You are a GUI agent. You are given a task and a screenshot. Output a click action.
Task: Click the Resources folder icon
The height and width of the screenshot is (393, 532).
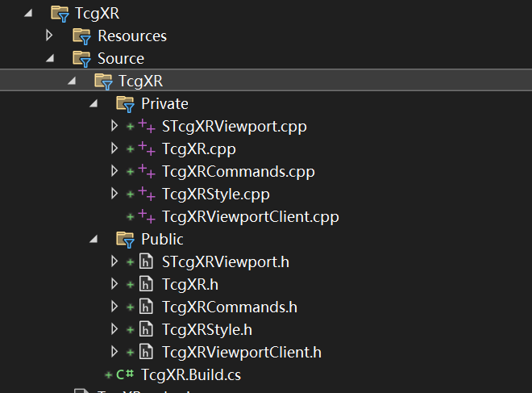[81, 36]
